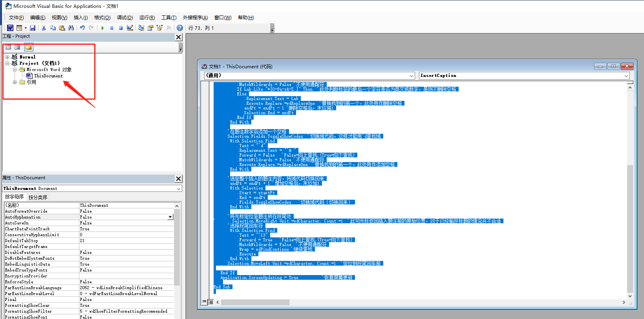The width and height of the screenshot is (644, 319).
Task: Switch to Procedure View in the code window
Action: click(204, 302)
